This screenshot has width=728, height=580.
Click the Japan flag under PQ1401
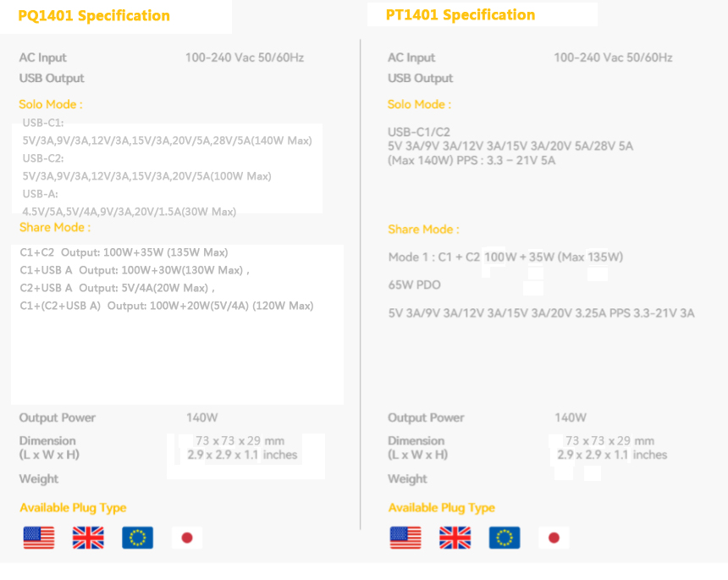pyautogui.click(x=187, y=538)
